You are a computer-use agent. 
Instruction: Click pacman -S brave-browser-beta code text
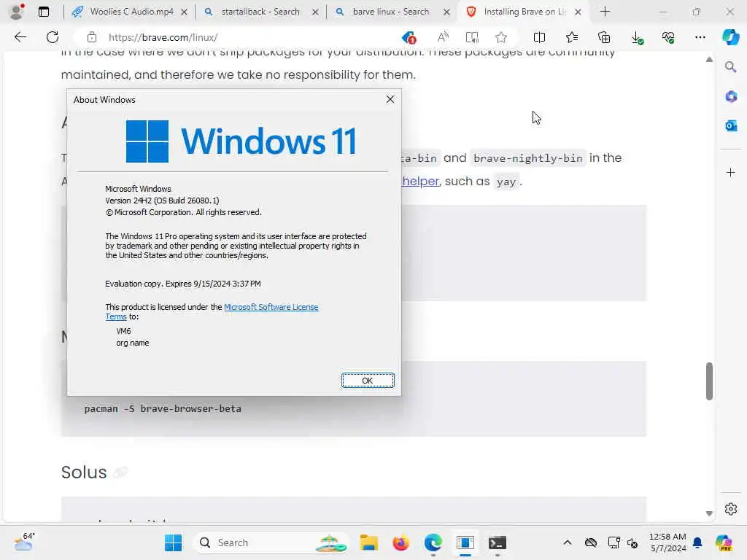click(163, 408)
